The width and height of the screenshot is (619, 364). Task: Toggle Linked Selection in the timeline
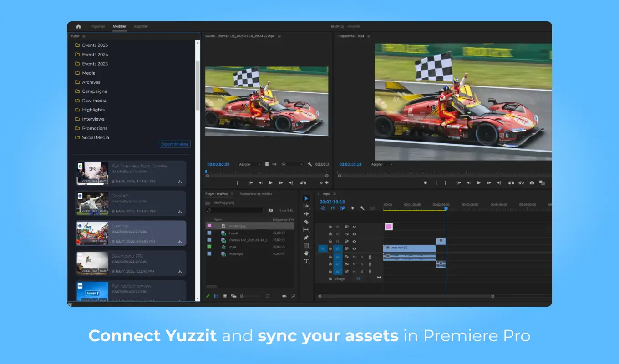click(x=342, y=208)
